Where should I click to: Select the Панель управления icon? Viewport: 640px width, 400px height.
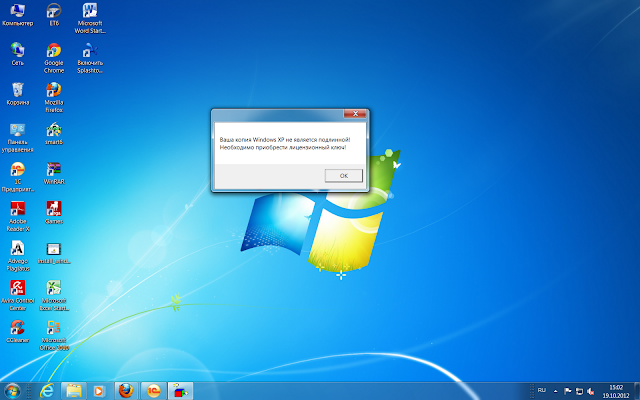18,138
